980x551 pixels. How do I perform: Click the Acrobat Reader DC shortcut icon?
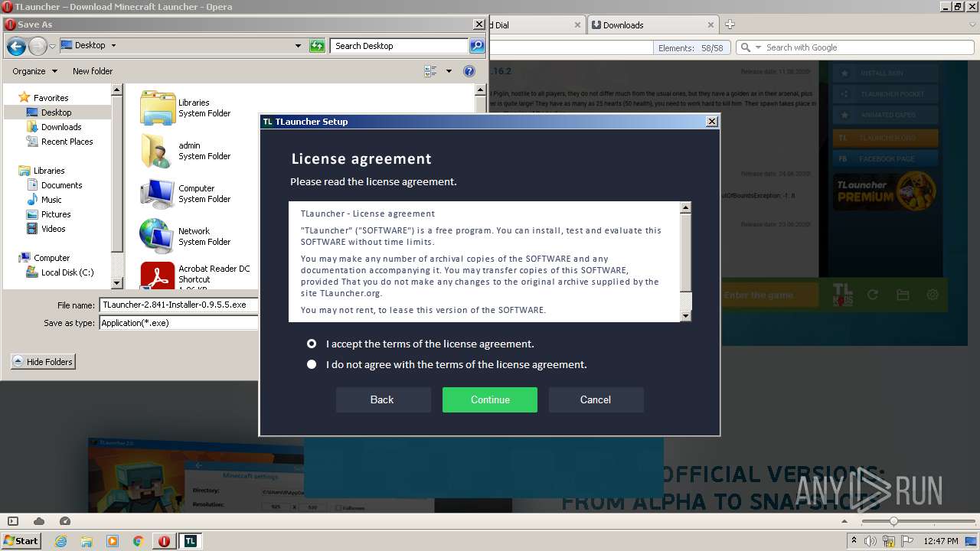158,276
